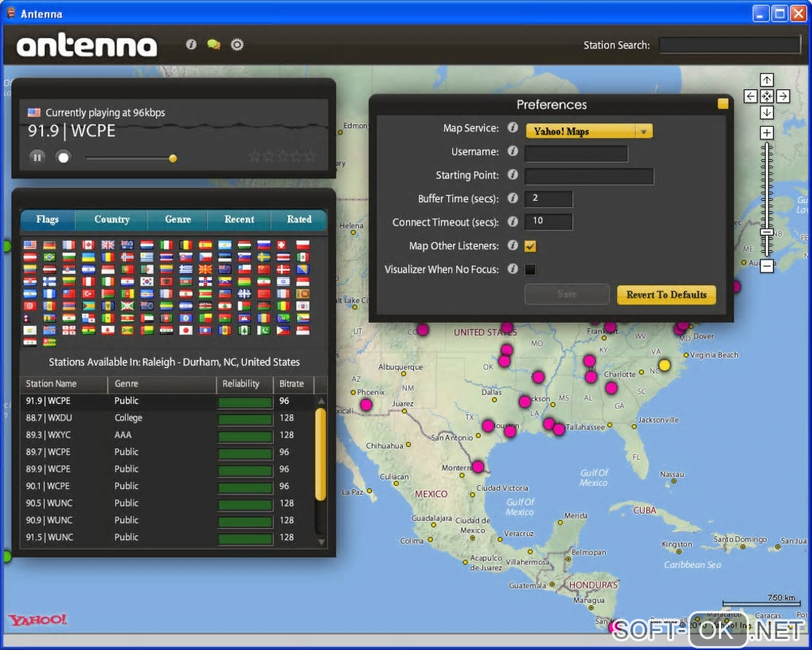Pan the map up with arrow
This screenshot has height=650, width=812.
pos(767,80)
